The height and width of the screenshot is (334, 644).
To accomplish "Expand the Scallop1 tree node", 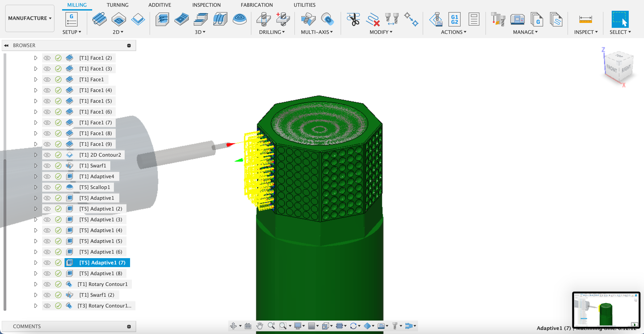I will (x=35, y=187).
